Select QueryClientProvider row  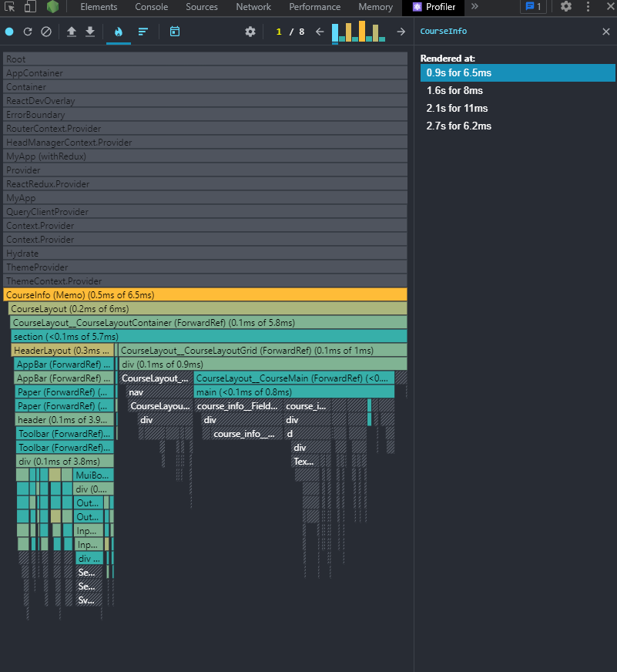click(x=205, y=212)
